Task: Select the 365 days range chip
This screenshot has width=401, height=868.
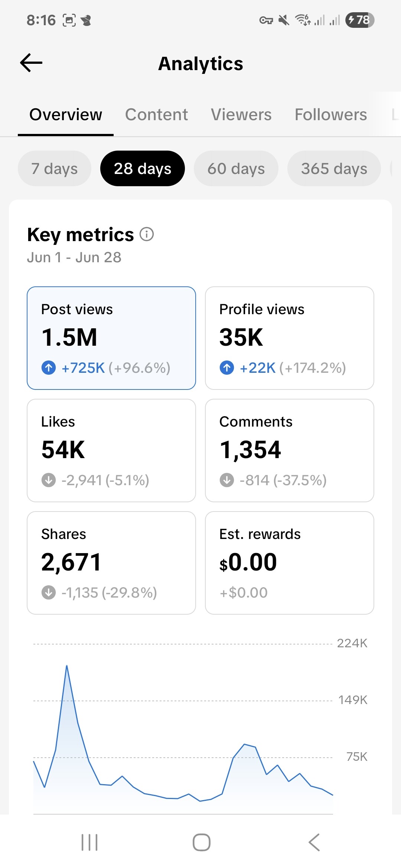Action: click(x=334, y=168)
